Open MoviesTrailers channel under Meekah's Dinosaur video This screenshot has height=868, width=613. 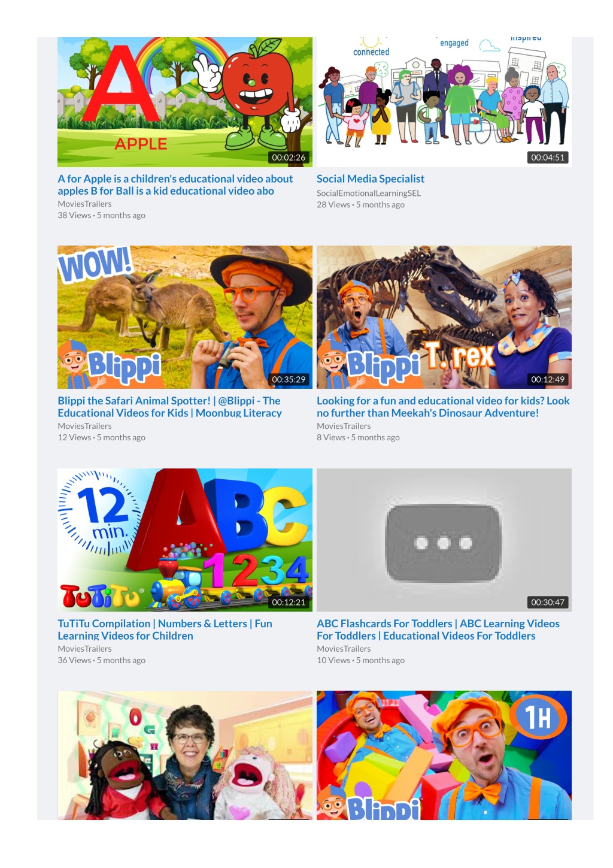tap(344, 426)
